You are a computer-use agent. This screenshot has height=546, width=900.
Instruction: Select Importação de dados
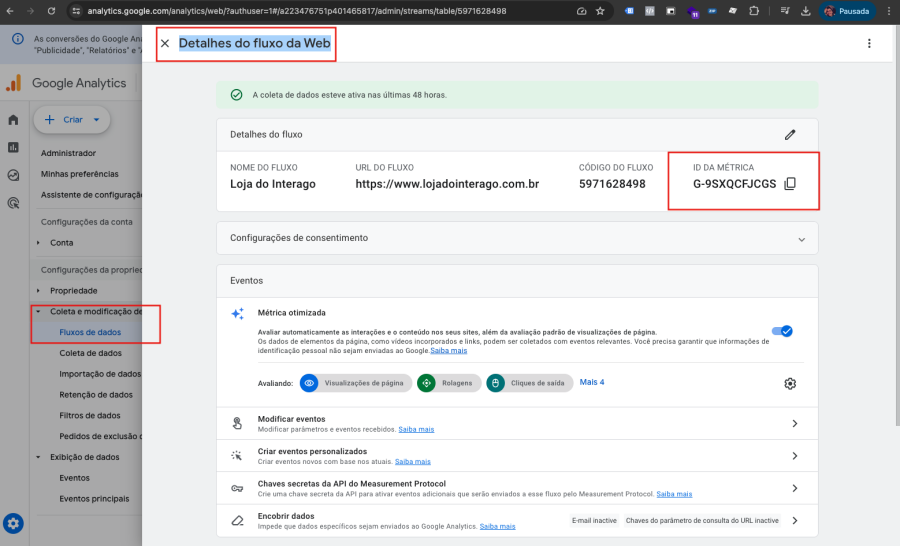100,374
